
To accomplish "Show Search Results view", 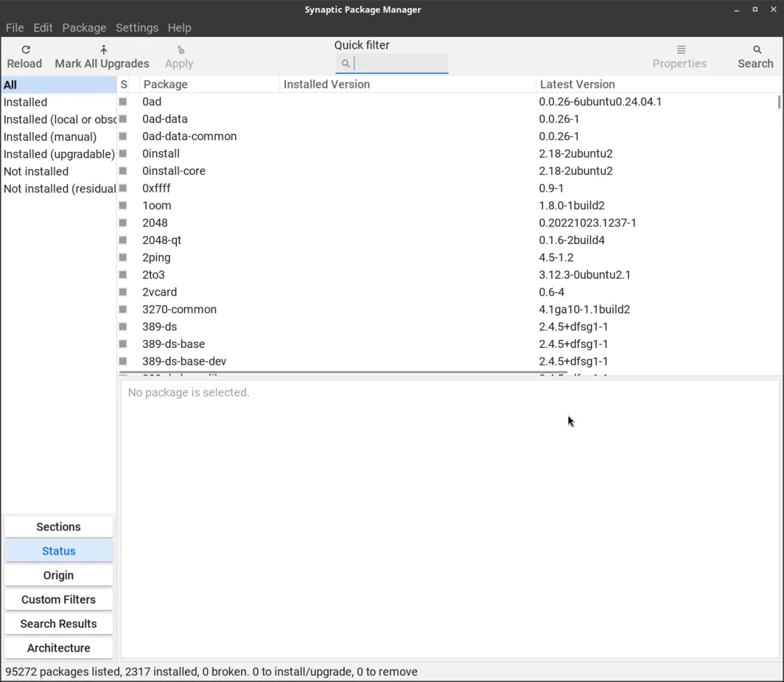I will click(x=59, y=624).
